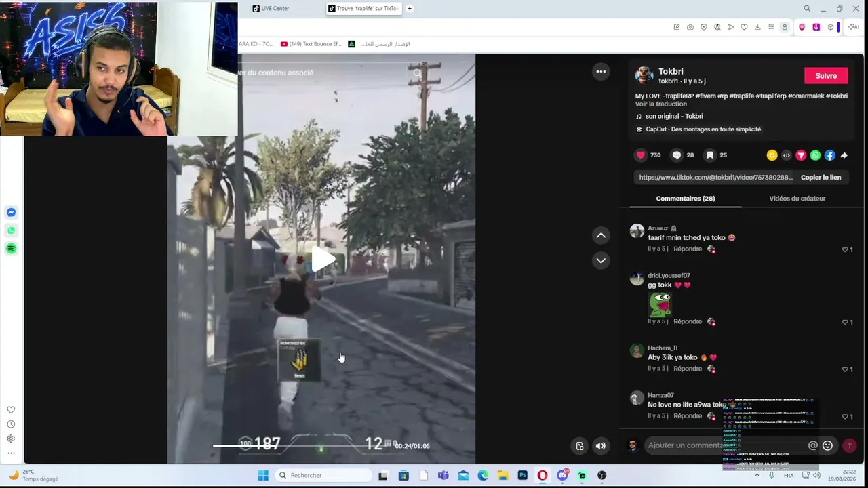Open Opera sidebar history

point(11,424)
